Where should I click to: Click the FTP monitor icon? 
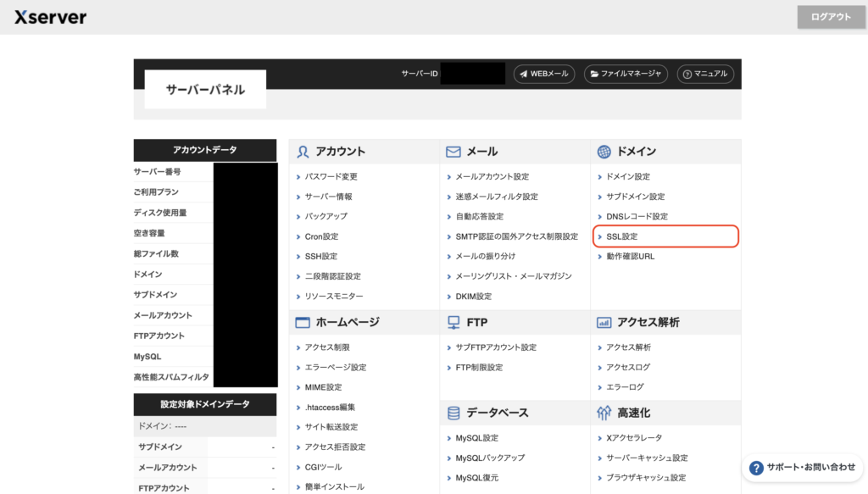tap(453, 323)
